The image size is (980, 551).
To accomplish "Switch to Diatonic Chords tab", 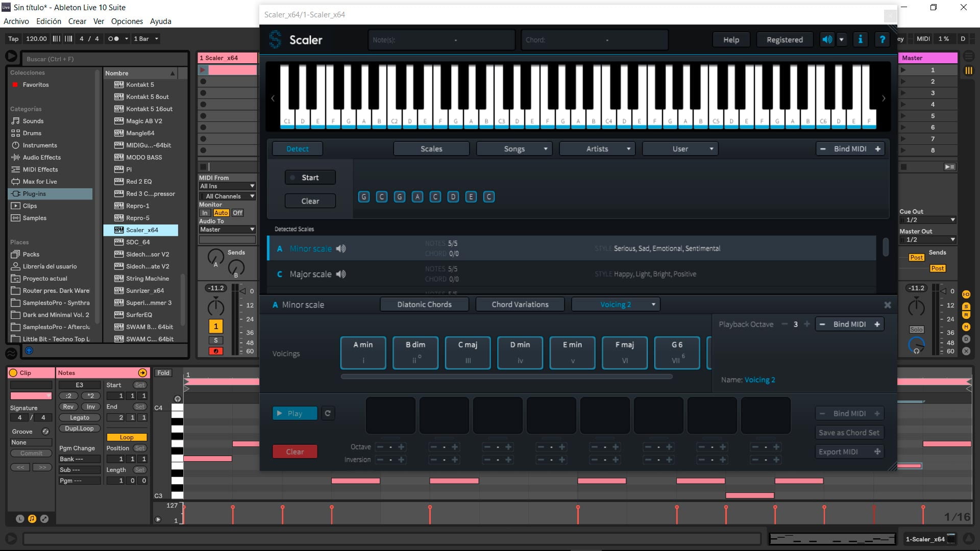I will (x=424, y=305).
